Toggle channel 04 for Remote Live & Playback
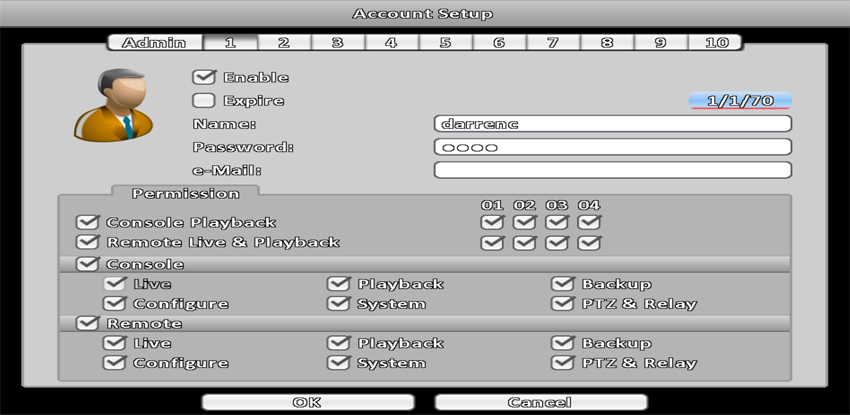850x415 pixels. pos(589,242)
